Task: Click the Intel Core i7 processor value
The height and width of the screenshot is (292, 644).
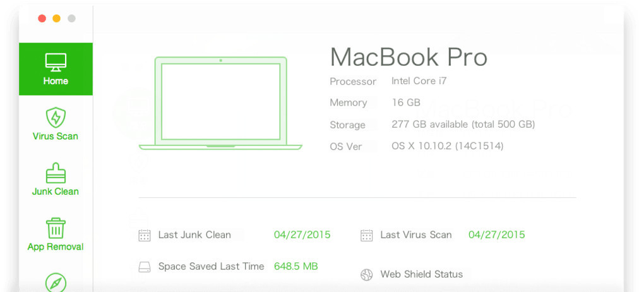Action: pos(419,81)
